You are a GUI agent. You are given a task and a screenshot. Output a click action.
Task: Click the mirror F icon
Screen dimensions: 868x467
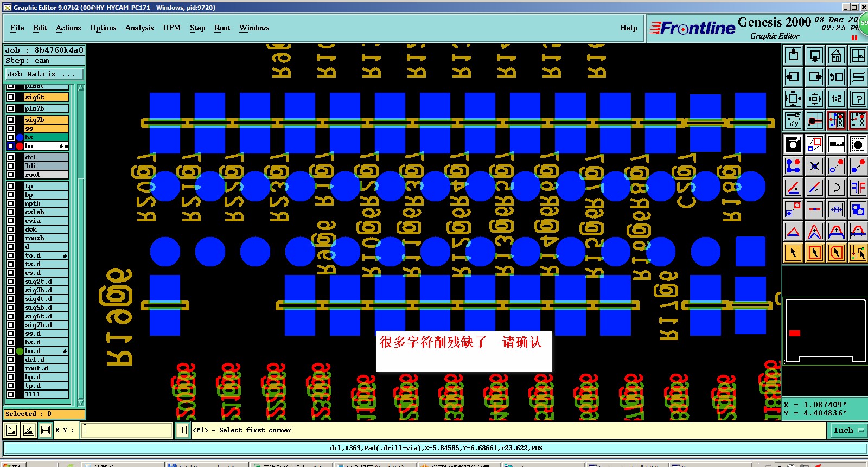click(858, 188)
